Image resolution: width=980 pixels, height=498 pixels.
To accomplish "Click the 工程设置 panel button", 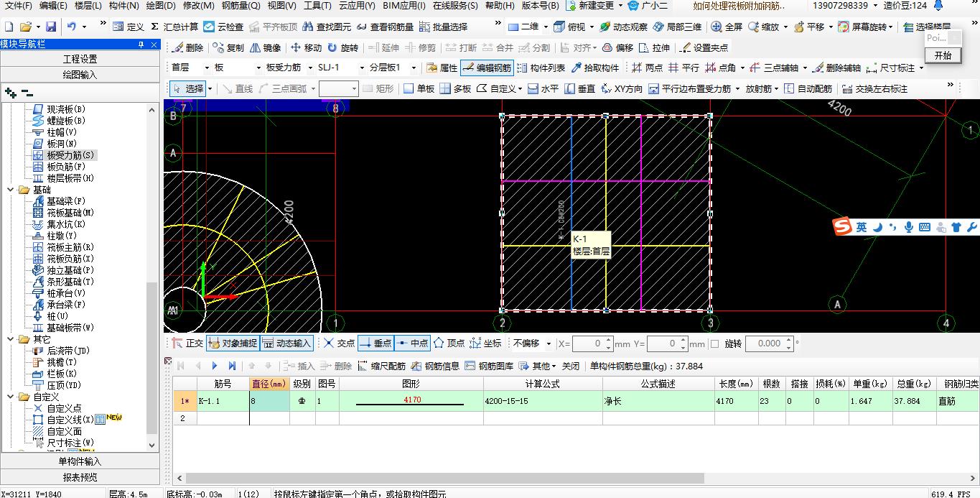I will click(x=80, y=59).
